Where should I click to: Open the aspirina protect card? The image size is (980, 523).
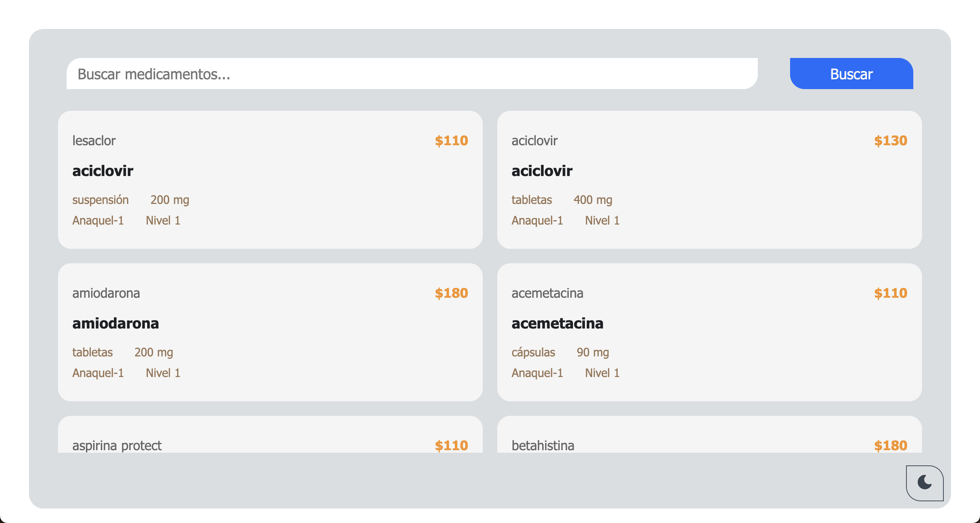click(270, 434)
